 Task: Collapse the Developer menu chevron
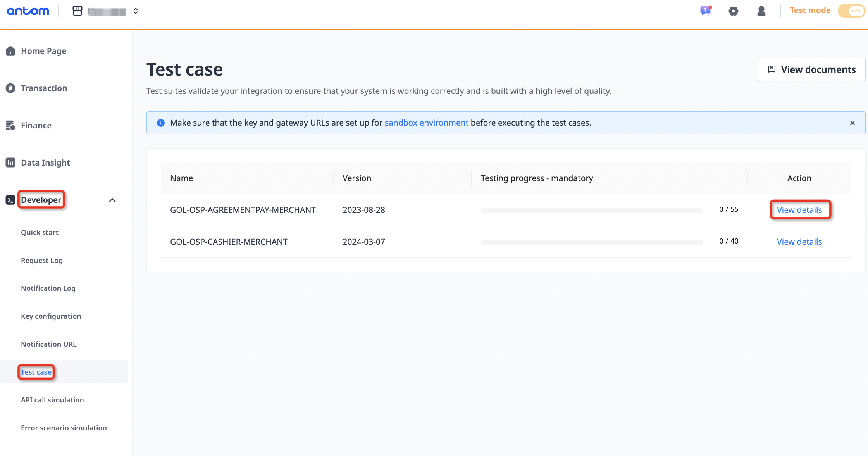pyautogui.click(x=112, y=200)
